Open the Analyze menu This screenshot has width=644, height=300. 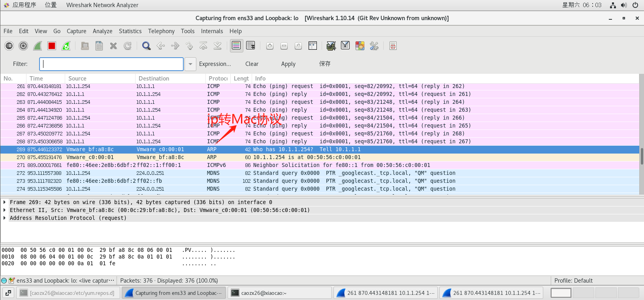click(x=102, y=31)
